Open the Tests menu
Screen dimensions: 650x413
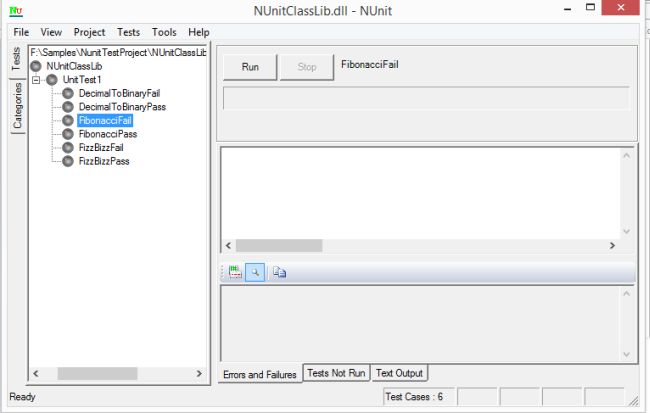(129, 32)
